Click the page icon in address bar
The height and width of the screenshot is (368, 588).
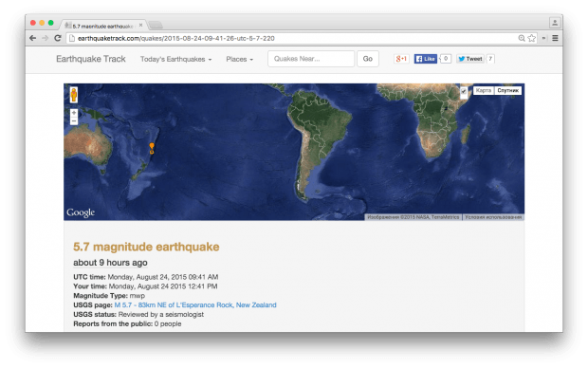coord(72,38)
